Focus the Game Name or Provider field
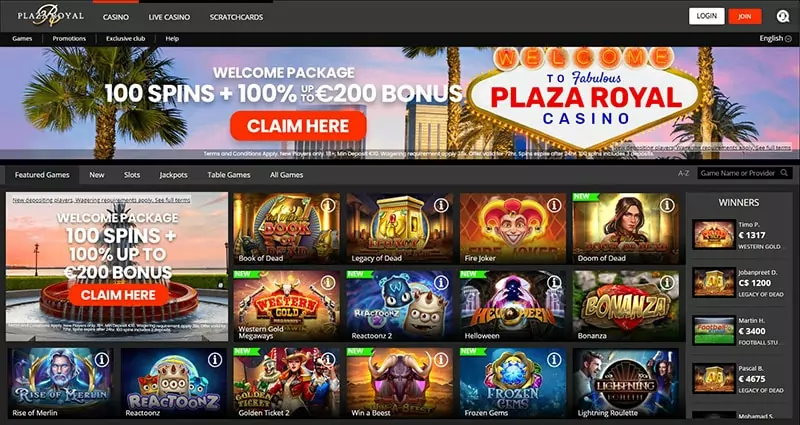The height and width of the screenshot is (425, 800). pyautogui.click(x=739, y=173)
